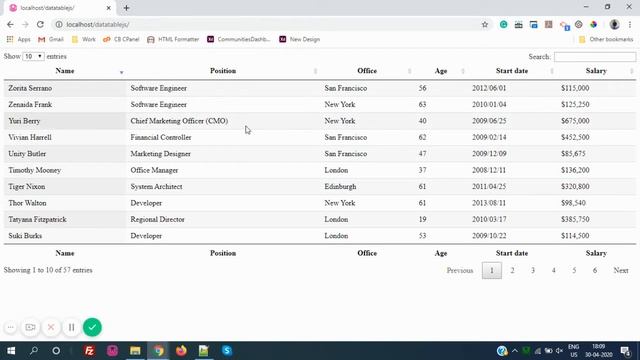This screenshot has width=640, height=360.
Task: Open the CB CPanel bookmark
Action: pos(121,39)
